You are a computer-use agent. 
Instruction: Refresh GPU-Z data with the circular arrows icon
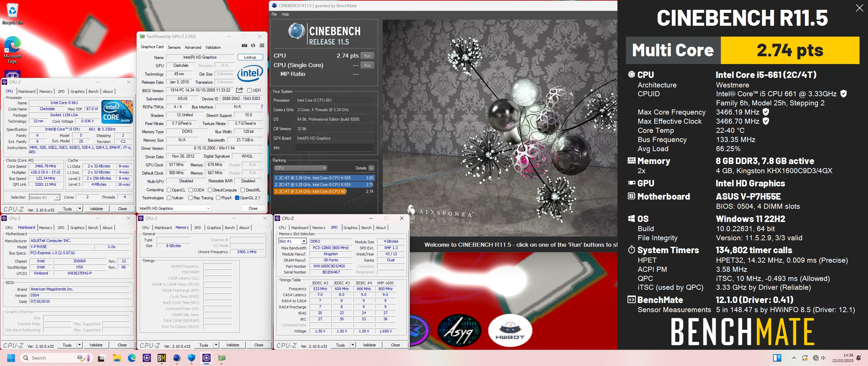coord(253,45)
